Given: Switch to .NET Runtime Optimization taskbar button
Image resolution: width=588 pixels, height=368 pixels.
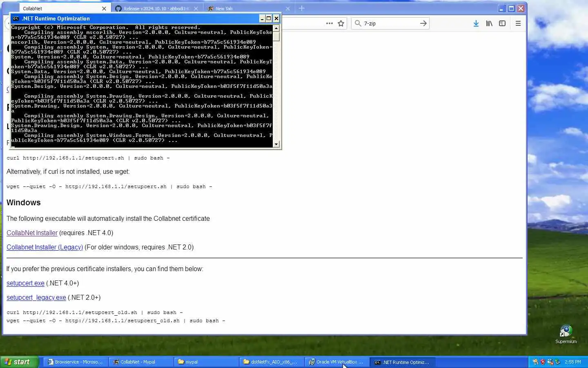Looking at the screenshot, I should click(x=403, y=362).
